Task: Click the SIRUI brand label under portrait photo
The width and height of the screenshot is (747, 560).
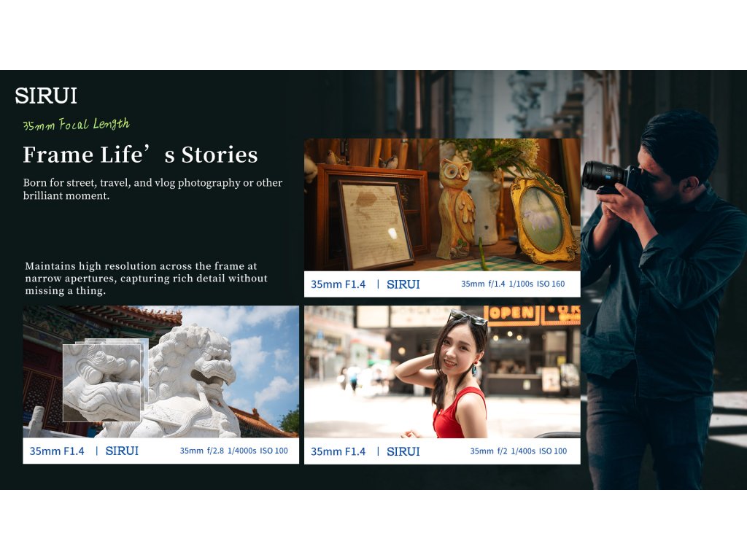Action: 403,451
